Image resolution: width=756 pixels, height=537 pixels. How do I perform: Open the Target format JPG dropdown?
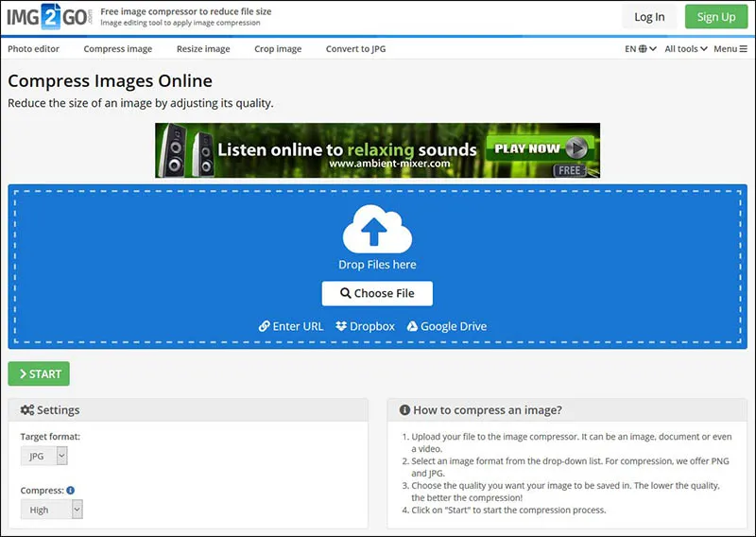pos(44,456)
